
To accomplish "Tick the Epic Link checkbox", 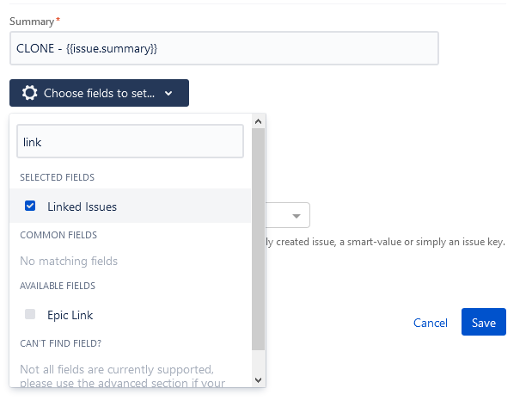I will [31, 315].
